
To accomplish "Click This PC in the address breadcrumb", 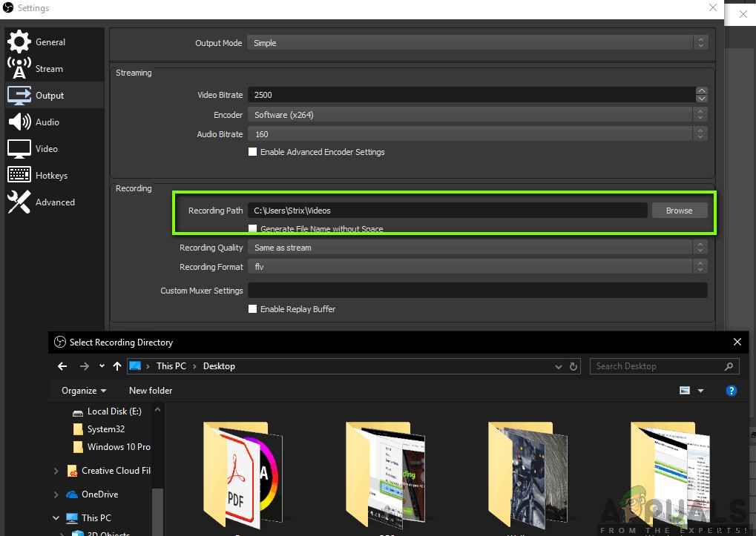I will point(171,366).
